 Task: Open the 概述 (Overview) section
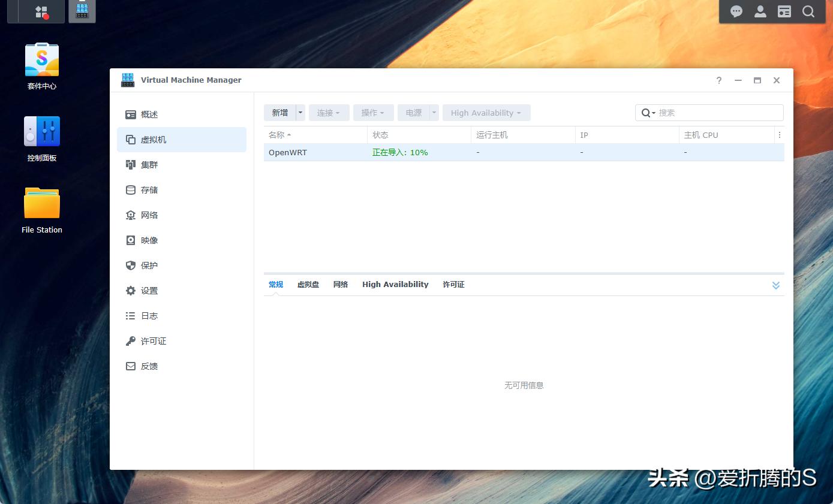click(149, 114)
